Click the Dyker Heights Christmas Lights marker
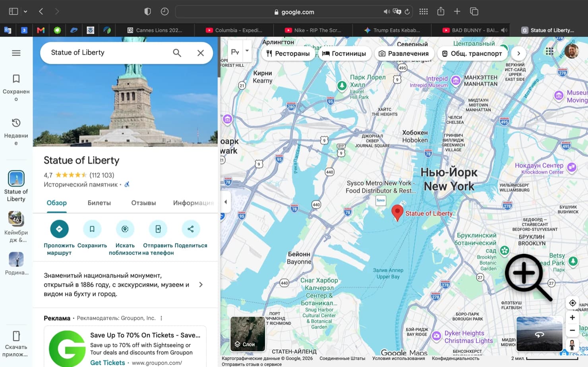Viewport: 588px width, 367px height. click(x=437, y=336)
